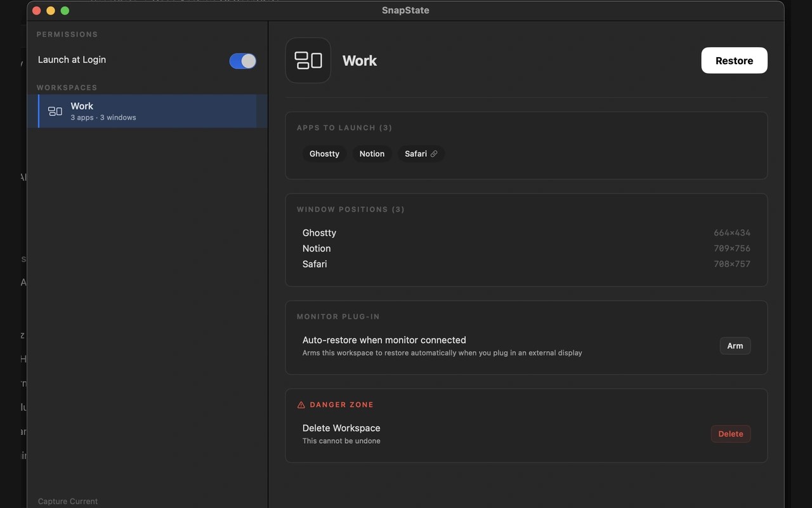Click the workspace icon beside Work in sidebar
The height and width of the screenshot is (508, 812).
(x=55, y=111)
